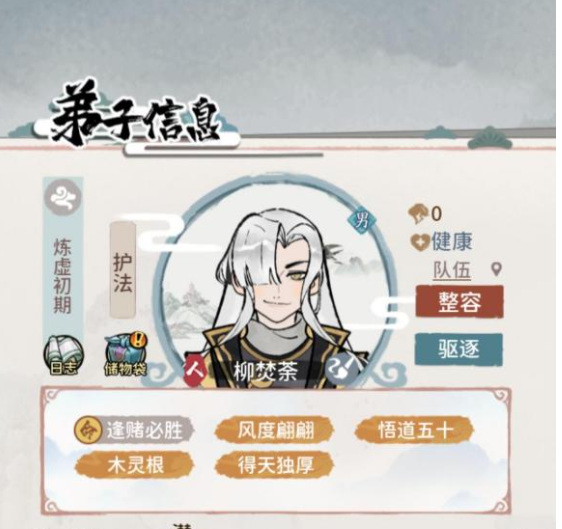Tap the 得天独厚 trait tag

pyautogui.click(x=274, y=464)
